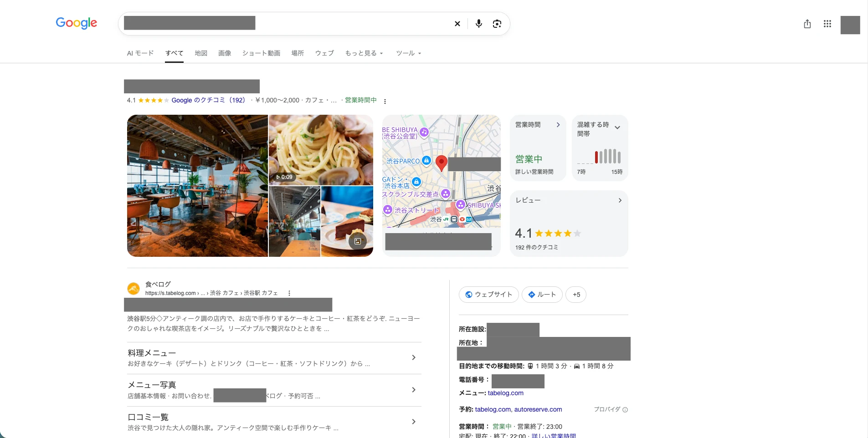
Task: Click 192 件のクチコミ text in review card
Action: [x=537, y=247]
